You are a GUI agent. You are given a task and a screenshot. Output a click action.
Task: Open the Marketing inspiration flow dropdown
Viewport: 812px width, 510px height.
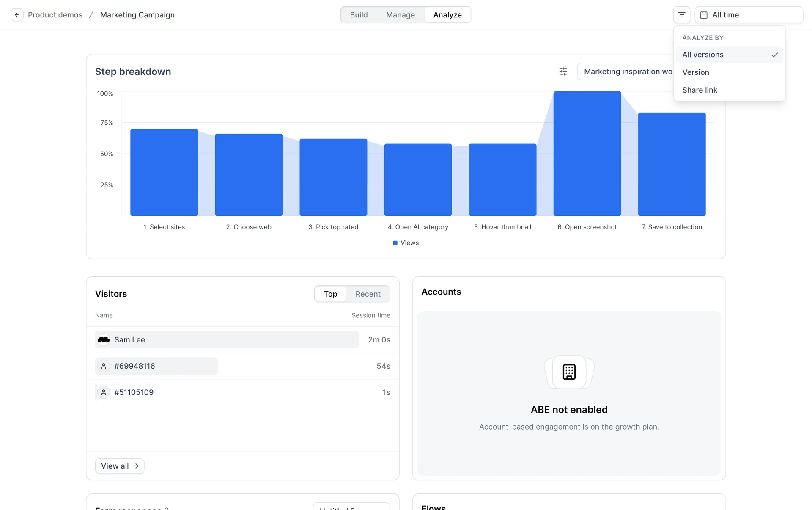pos(625,72)
